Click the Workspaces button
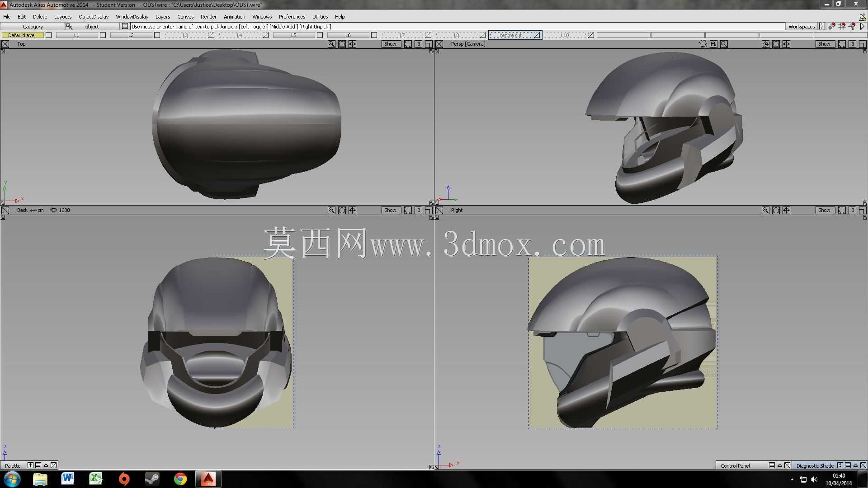The width and height of the screenshot is (868, 488). tap(801, 27)
